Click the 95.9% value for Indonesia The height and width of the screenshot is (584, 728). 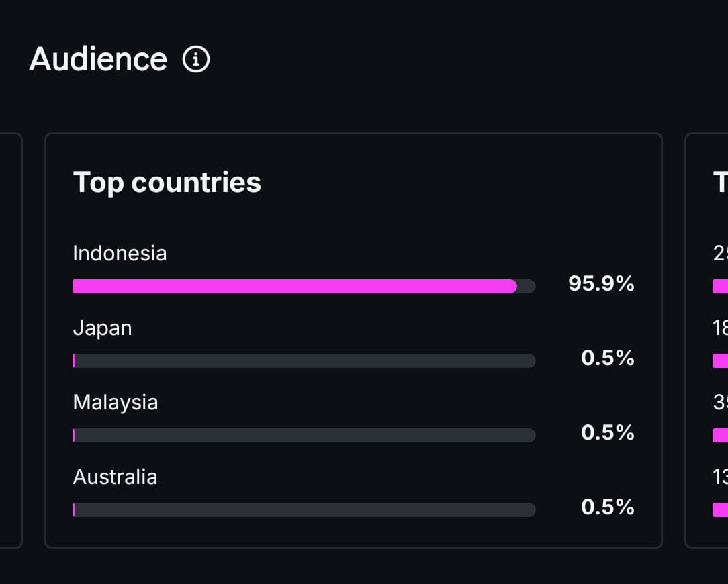coord(601,284)
